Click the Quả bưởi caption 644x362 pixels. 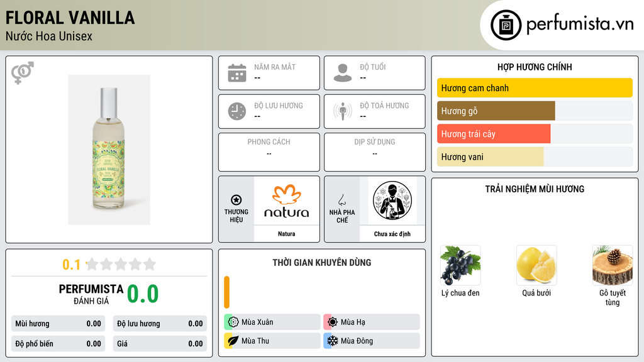click(536, 293)
